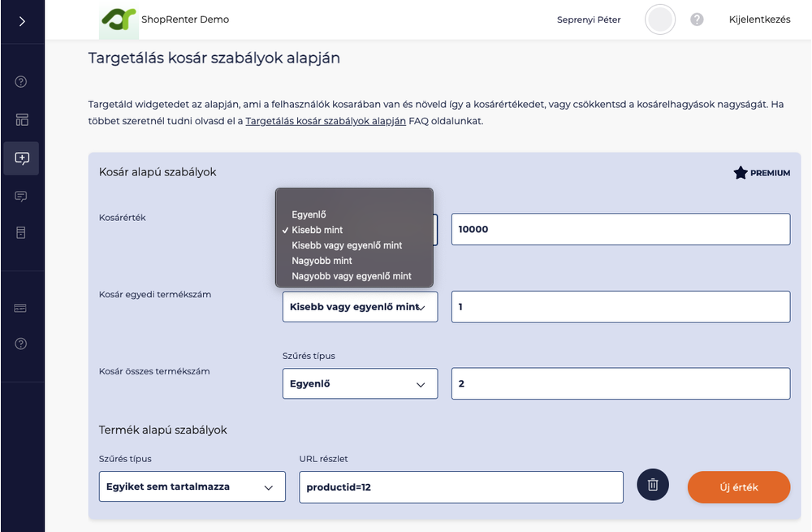Image resolution: width=812 pixels, height=532 pixels.
Task: Click the URL részlet field with productid=12
Action: pyautogui.click(x=460, y=487)
